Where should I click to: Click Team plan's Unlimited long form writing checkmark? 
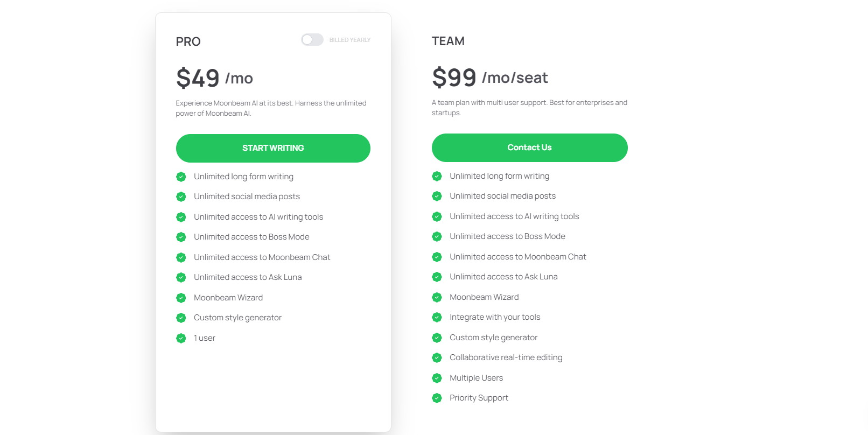(x=437, y=176)
